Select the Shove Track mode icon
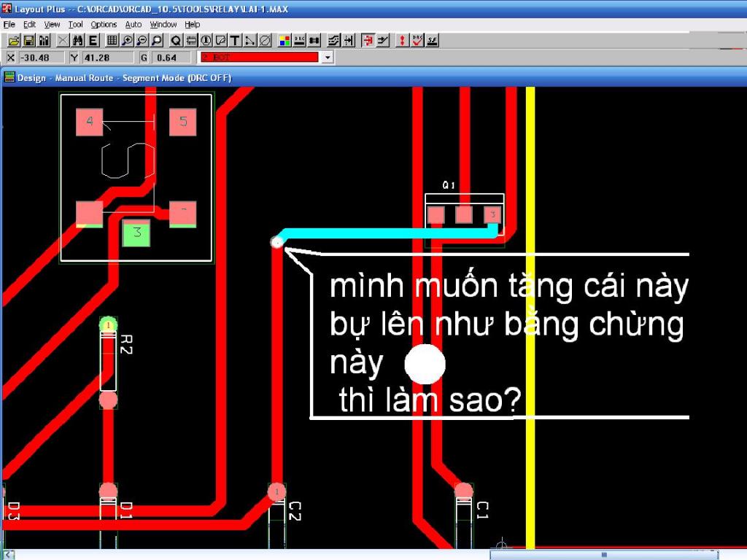This screenshot has width=747, height=560. coord(349,41)
